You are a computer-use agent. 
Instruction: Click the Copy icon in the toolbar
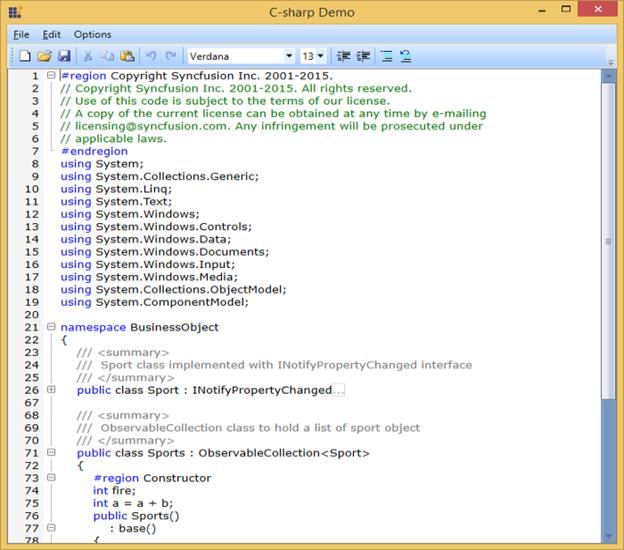pos(107,56)
